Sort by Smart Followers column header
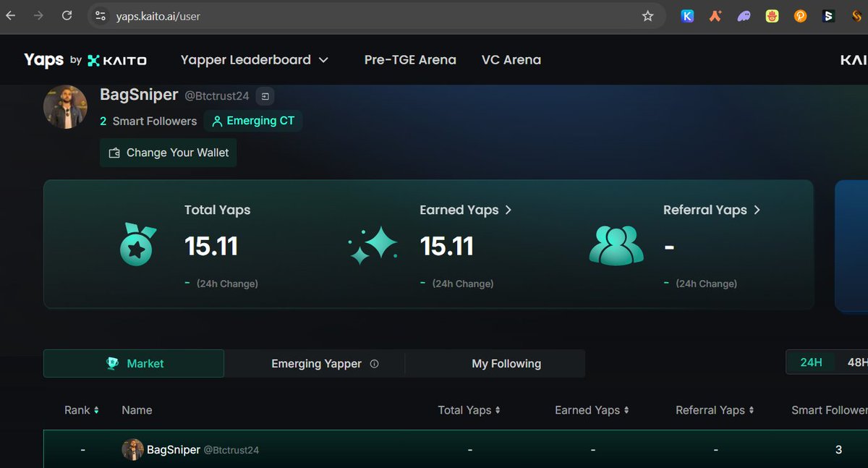 830,410
